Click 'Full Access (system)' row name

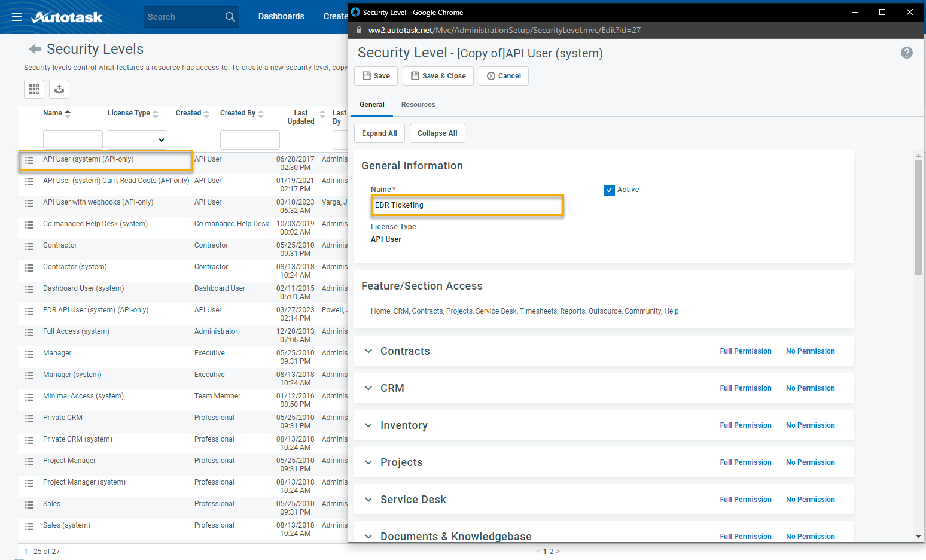(76, 331)
